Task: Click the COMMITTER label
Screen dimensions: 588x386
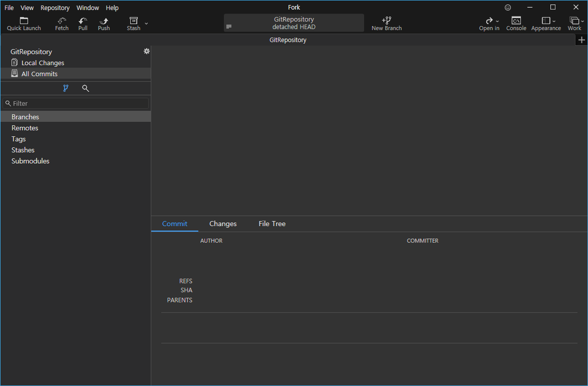Action: [x=423, y=241]
